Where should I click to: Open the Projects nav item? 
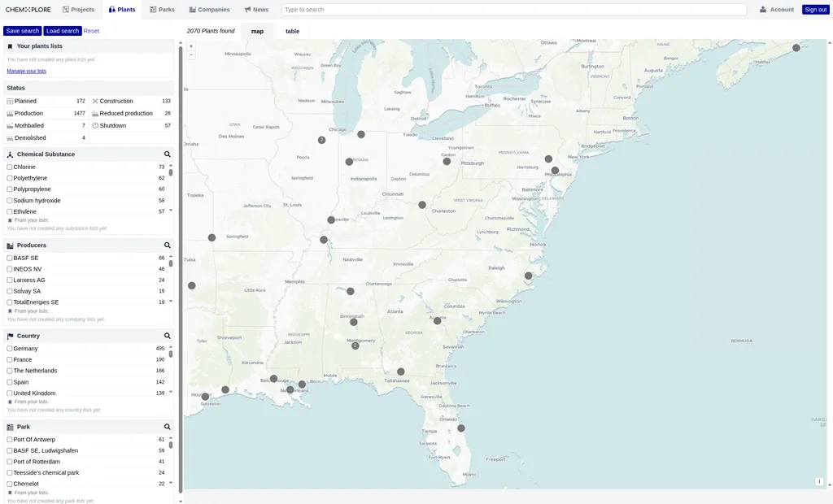pyautogui.click(x=78, y=10)
